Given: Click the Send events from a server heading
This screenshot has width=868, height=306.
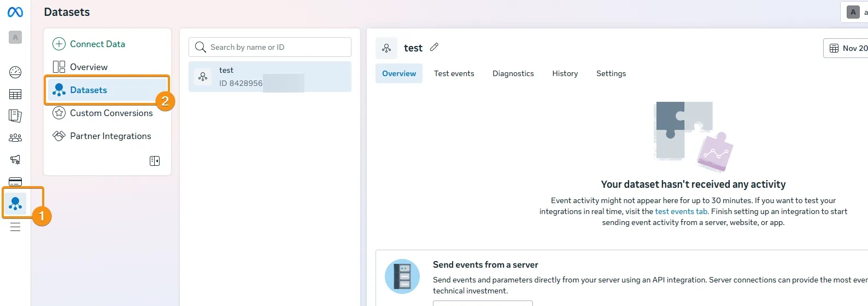Looking at the screenshot, I should [x=485, y=264].
